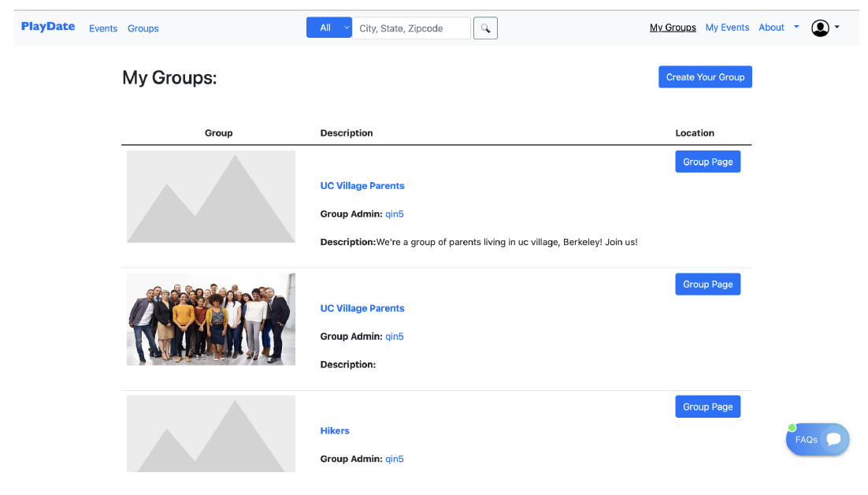Image resolution: width=868 pixels, height=495 pixels.
Task: Open admin qin5 link beside people photo
Action: click(x=394, y=337)
